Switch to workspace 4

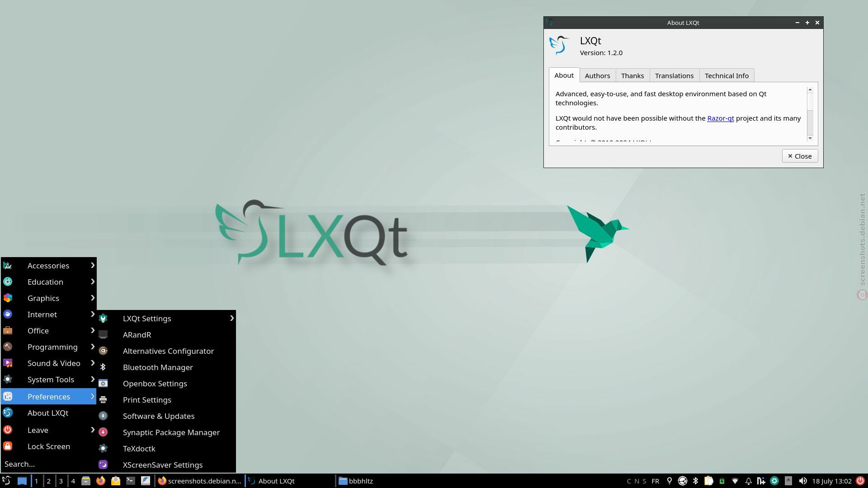73,481
